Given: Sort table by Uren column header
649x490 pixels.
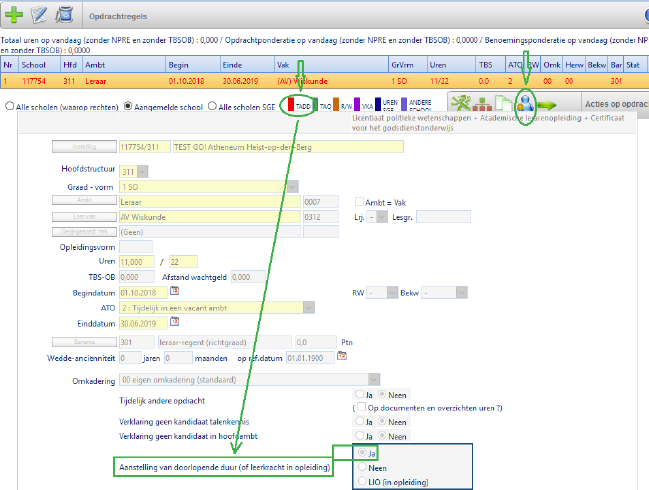Looking at the screenshot, I should tap(451, 65).
